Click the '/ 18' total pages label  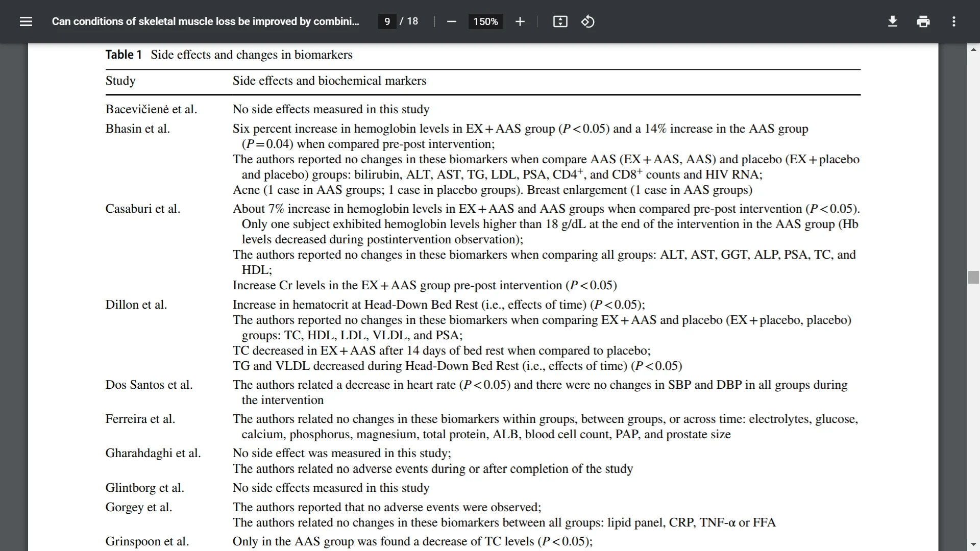tap(409, 21)
